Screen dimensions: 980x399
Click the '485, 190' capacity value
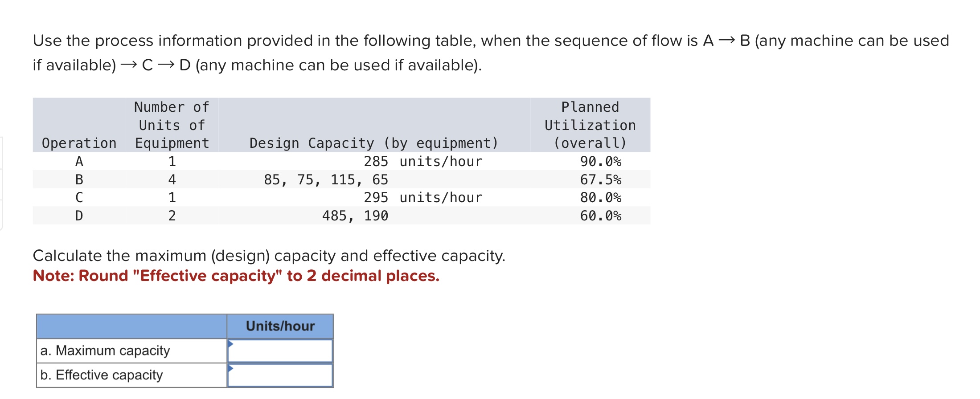click(x=354, y=216)
